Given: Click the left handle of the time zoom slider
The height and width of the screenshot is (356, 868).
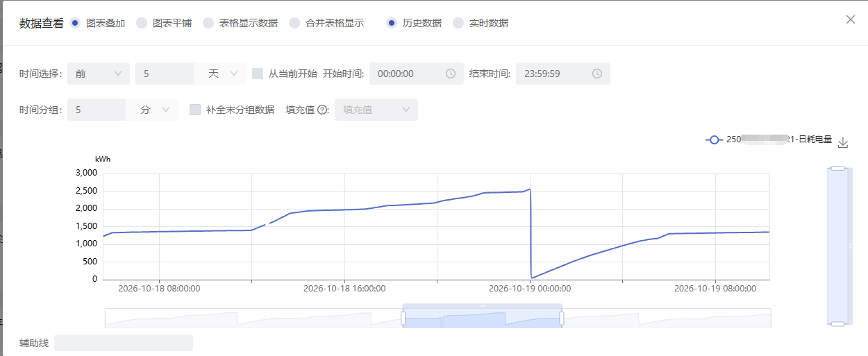Looking at the screenshot, I should pyautogui.click(x=403, y=318).
